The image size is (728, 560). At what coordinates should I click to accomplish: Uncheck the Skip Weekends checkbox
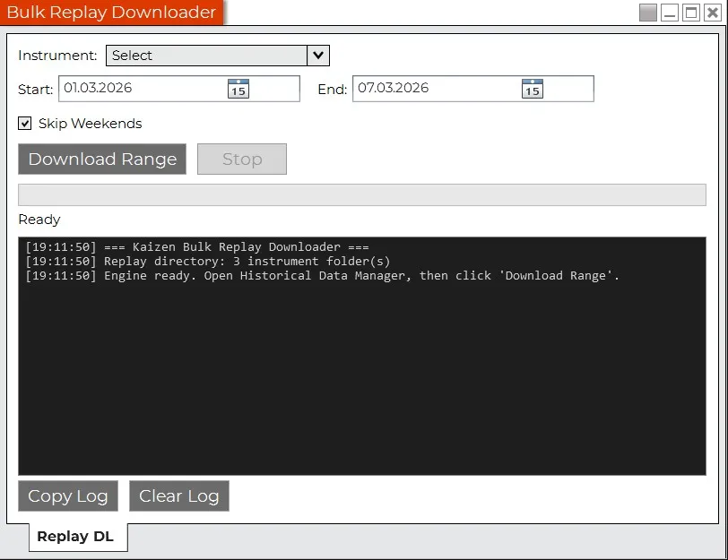25,124
